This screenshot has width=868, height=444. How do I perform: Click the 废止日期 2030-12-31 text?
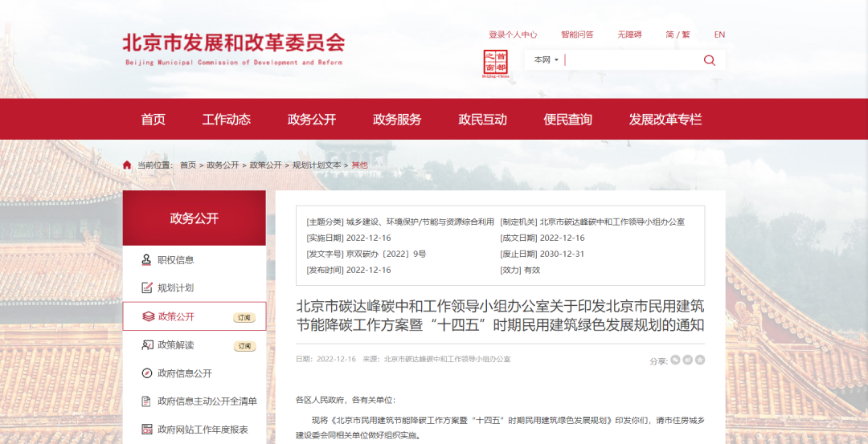click(x=542, y=254)
